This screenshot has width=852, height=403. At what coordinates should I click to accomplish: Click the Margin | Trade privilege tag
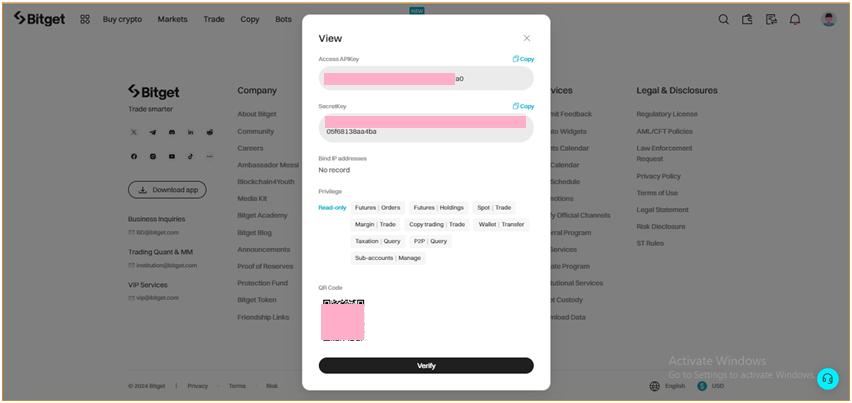(375, 224)
